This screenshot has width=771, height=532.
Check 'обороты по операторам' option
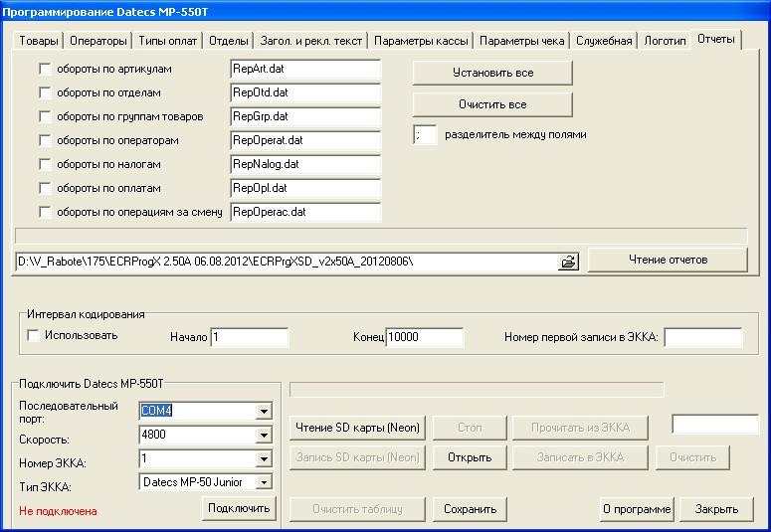[45, 140]
